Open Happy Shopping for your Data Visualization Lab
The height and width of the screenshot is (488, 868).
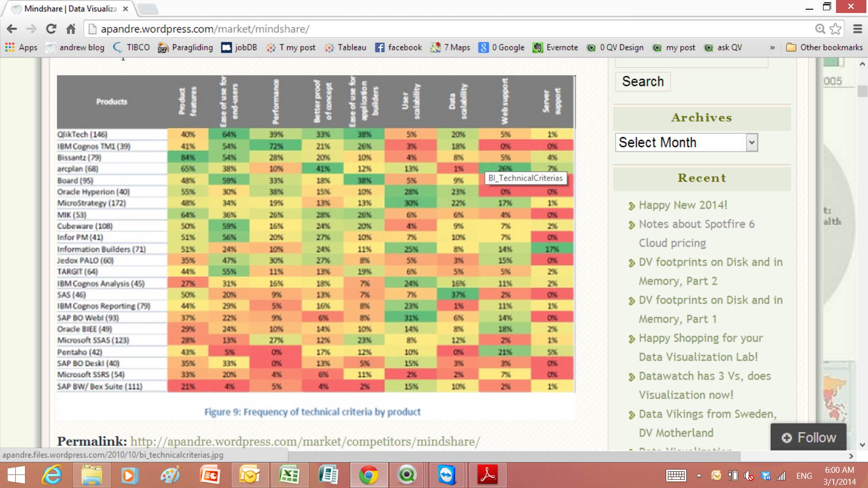pos(701,347)
